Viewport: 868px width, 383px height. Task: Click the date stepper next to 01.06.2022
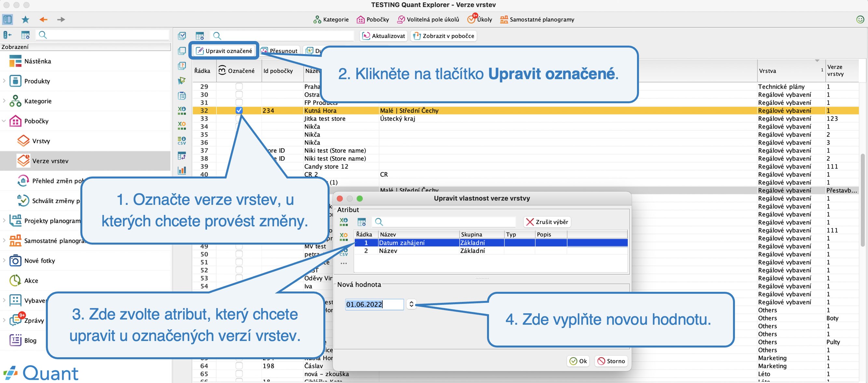point(411,304)
